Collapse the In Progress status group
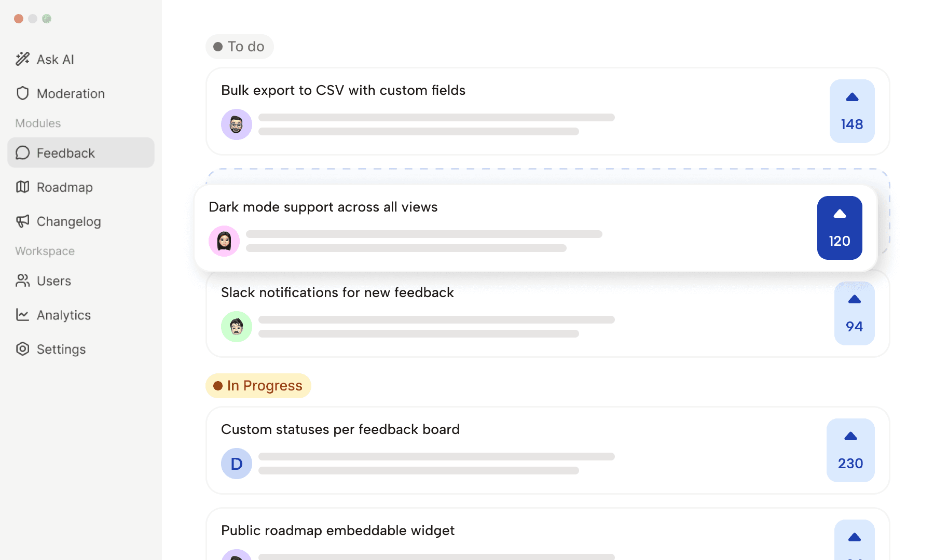Screen dimensions: 934x560 [x=258, y=385]
